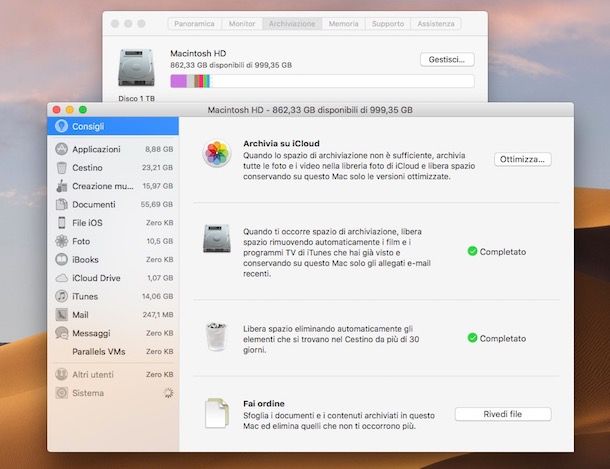Click the front window title text
The image size is (610, 469).
point(310,110)
